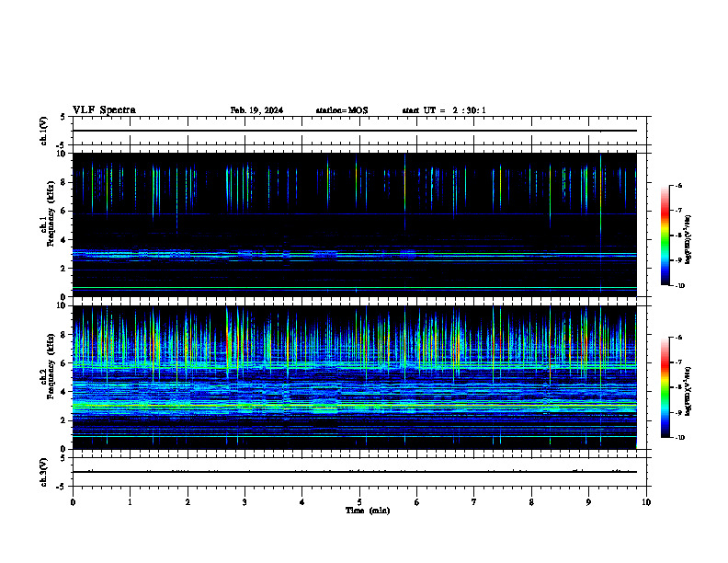Click the ch.3 voltage waveform trace
This screenshot has width=728, height=563.
point(355,472)
